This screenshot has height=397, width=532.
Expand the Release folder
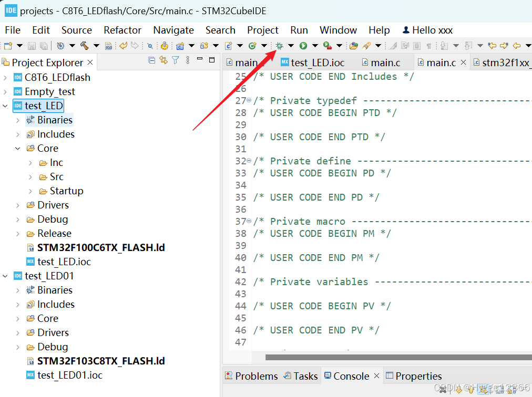(18, 234)
